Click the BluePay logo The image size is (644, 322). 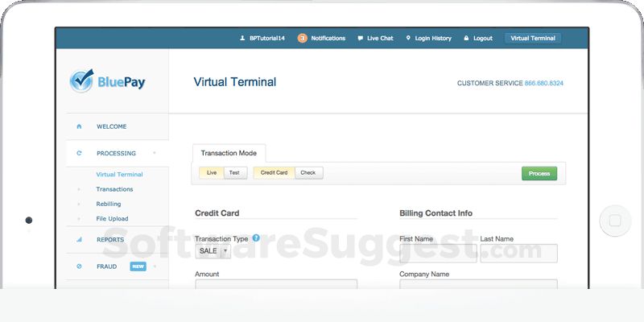point(108,81)
